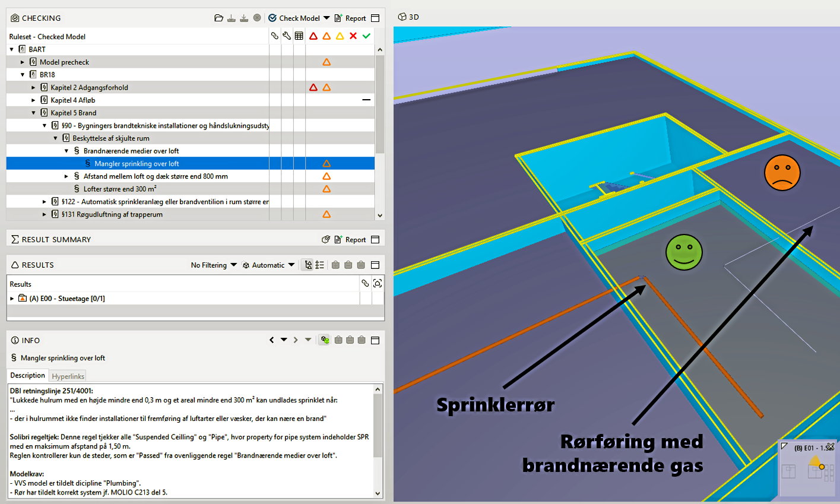Toggle flat list view in Results toolbar
The width and height of the screenshot is (840, 504).
click(320, 265)
